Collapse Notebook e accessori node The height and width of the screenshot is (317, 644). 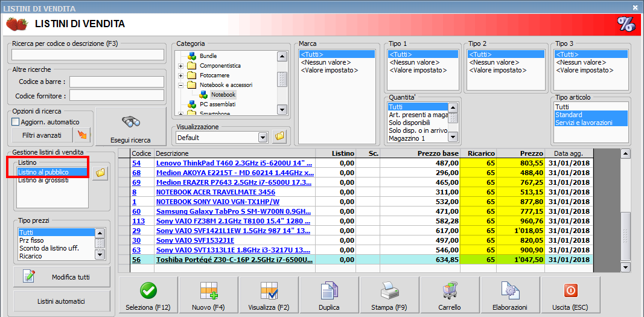pyautogui.click(x=180, y=85)
